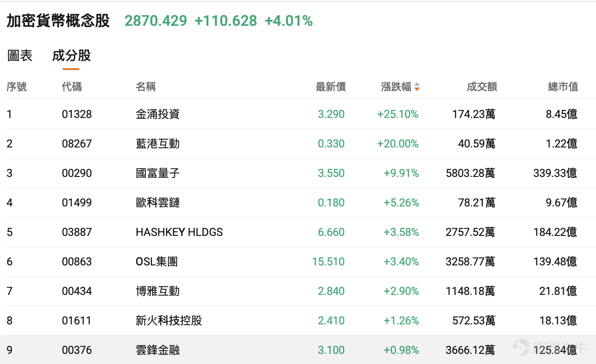Image resolution: width=596 pixels, height=364 pixels.
Task: Open stock 新火科技控股
Action: click(169, 321)
